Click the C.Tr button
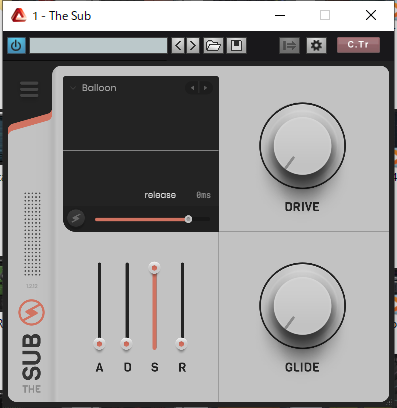Viewport: 397px width, 408px height. click(x=358, y=45)
